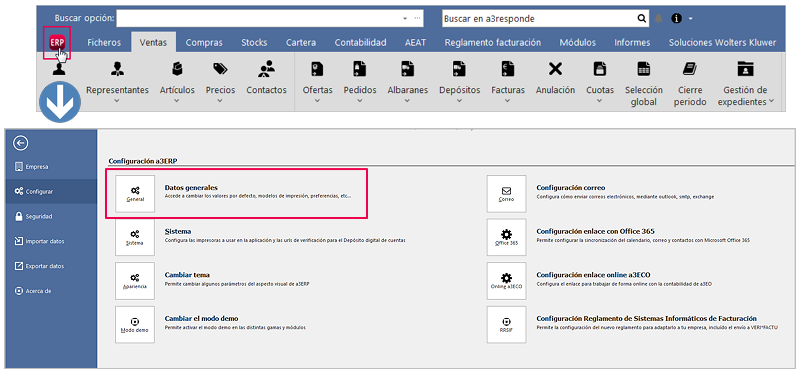The width and height of the screenshot is (796, 369).
Task: Open the Apariencia gears tile
Action: tap(135, 281)
